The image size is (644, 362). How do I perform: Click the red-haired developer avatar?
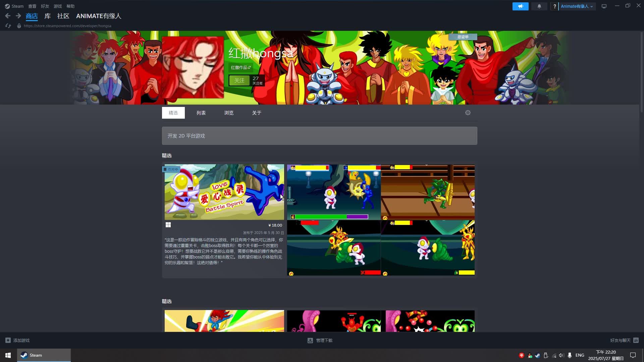click(x=193, y=67)
